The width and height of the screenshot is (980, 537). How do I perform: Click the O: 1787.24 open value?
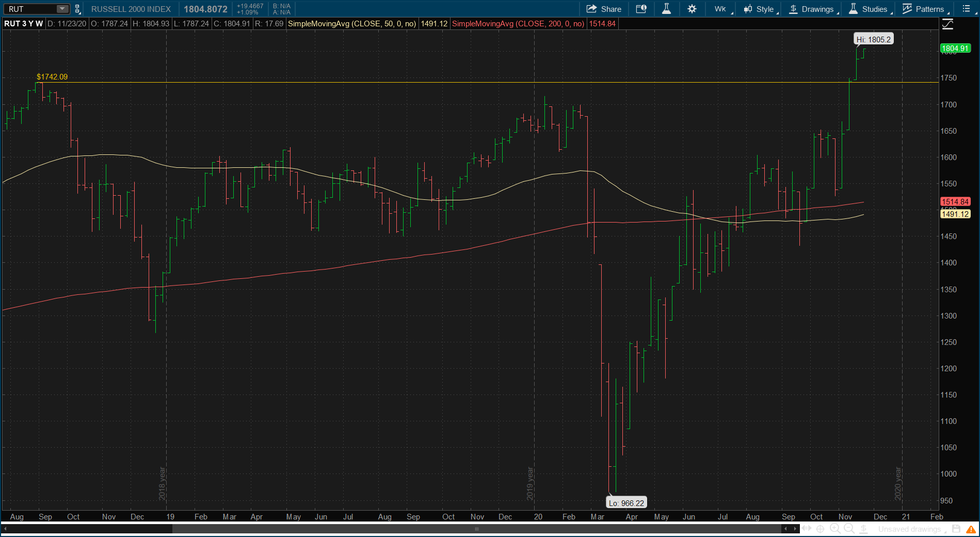coord(109,24)
